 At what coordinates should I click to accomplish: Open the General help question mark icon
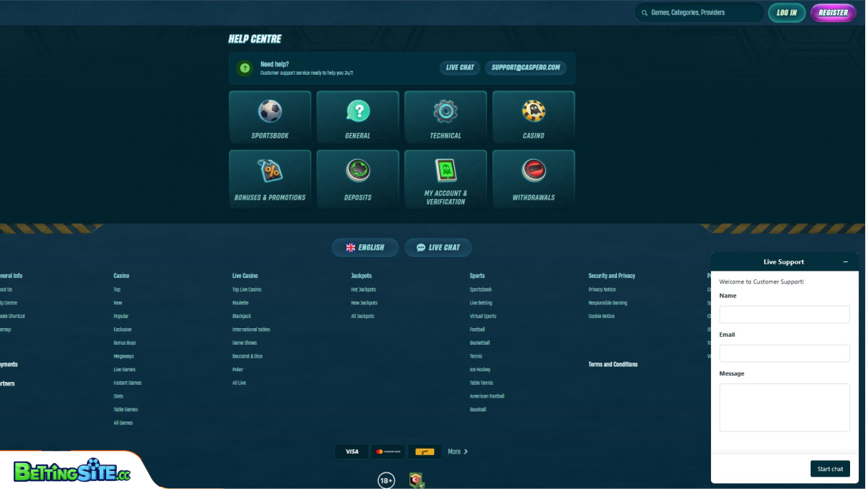click(357, 111)
